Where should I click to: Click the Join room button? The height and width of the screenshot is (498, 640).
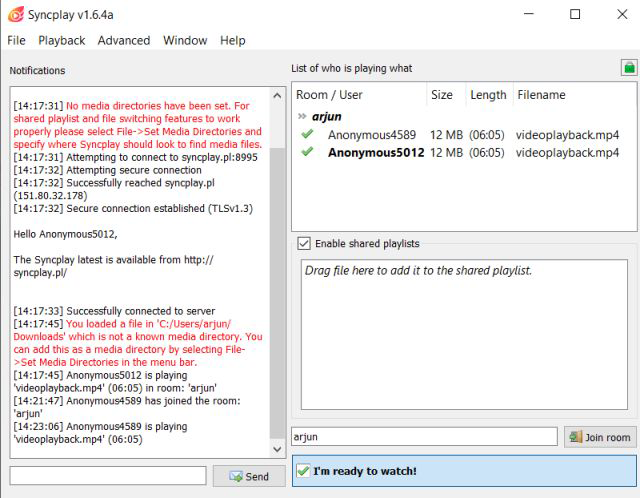tap(600, 437)
